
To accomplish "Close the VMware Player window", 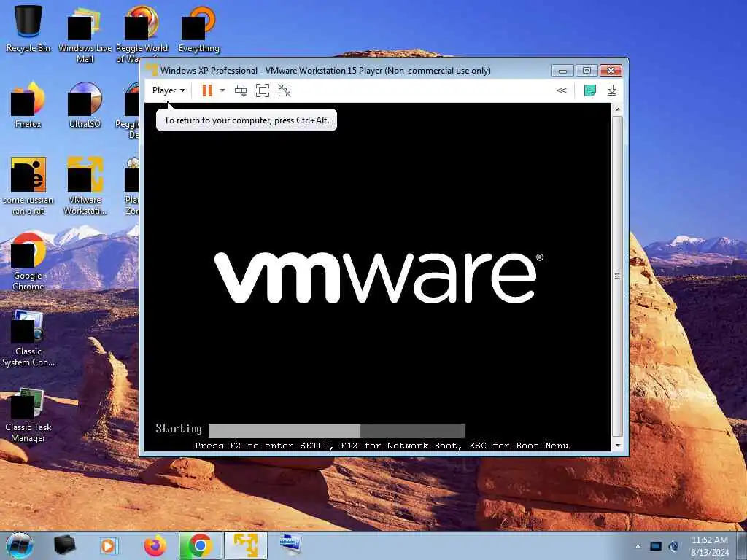I will click(x=611, y=71).
